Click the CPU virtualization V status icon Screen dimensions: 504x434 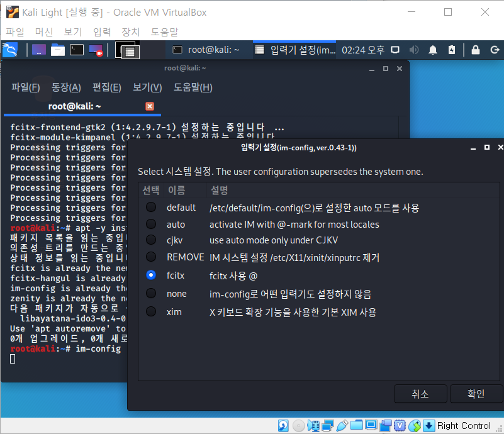[x=400, y=426]
